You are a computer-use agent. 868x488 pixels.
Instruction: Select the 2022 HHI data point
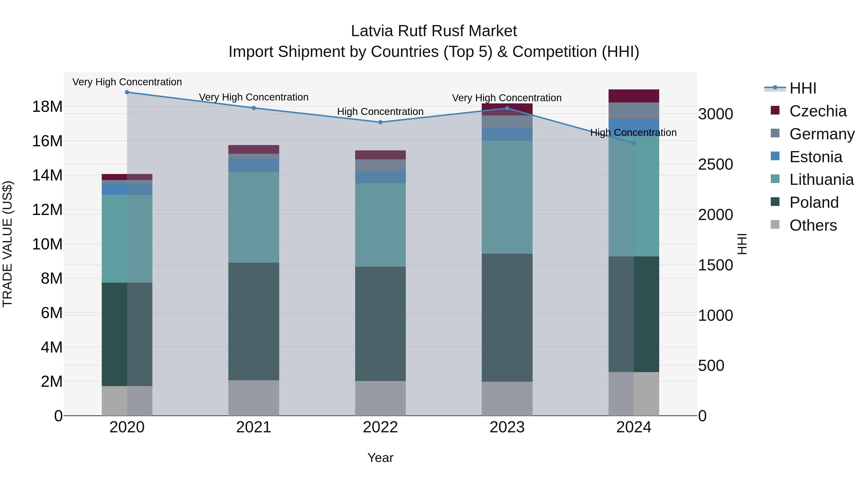click(x=380, y=122)
